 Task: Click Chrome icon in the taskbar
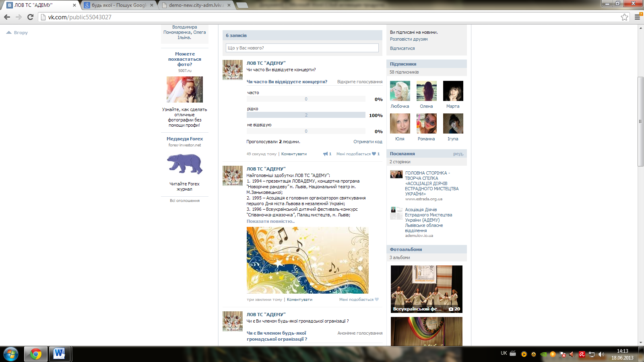(x=36, y=354)
